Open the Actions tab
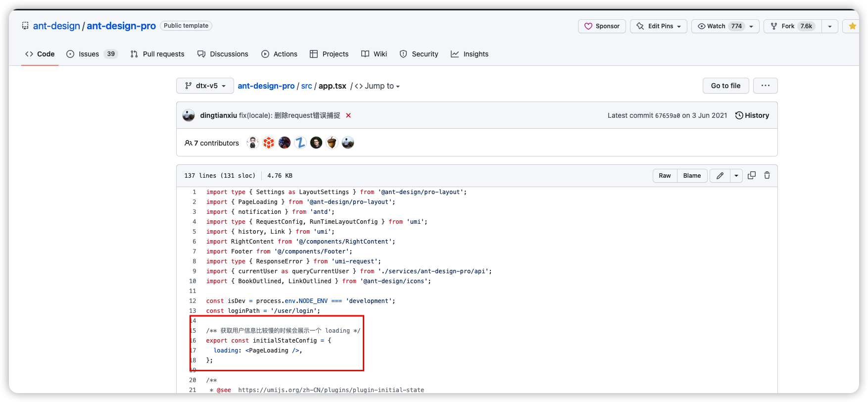The width and height of the screenshot is (868, 402). pos(279,54)
